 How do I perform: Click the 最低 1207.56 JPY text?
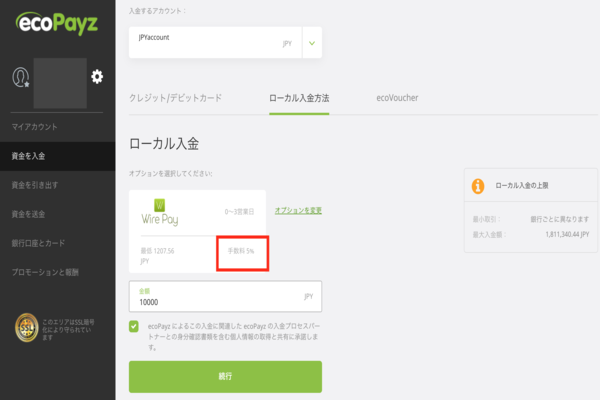pos(157,256)
